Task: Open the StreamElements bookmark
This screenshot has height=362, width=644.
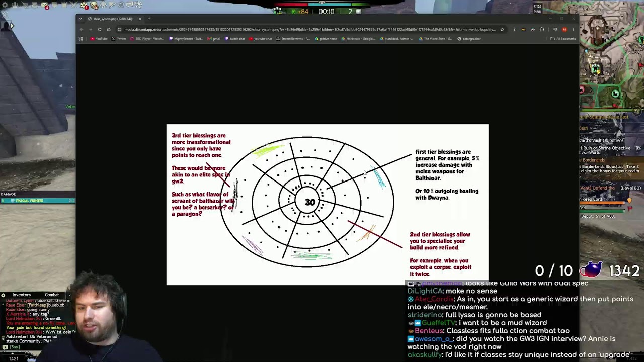Action: [x=293, y=39]
